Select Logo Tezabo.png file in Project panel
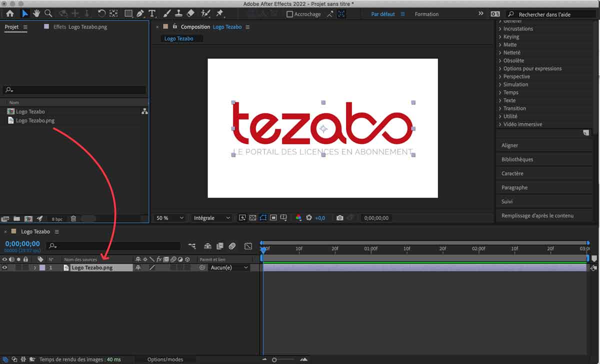 (35, 120)
